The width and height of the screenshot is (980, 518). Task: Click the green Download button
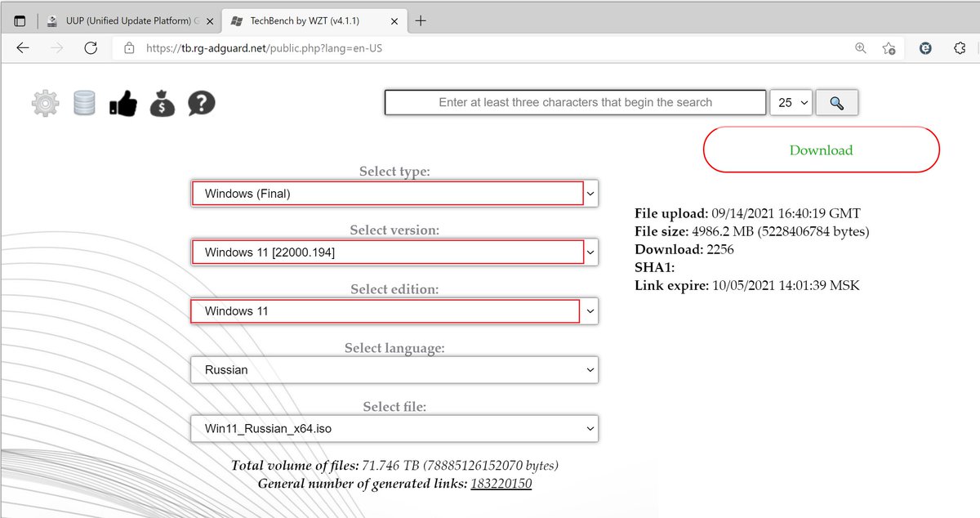point(822,150)
